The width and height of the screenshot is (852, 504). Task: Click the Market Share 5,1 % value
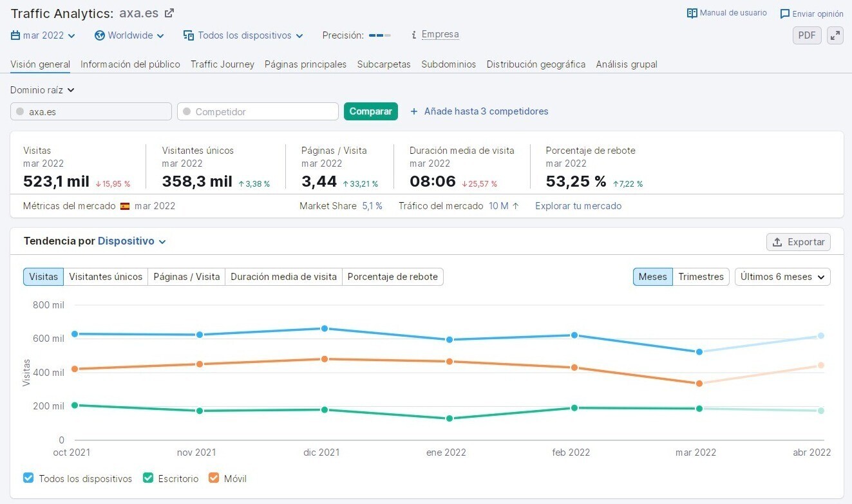coord(372,206)
